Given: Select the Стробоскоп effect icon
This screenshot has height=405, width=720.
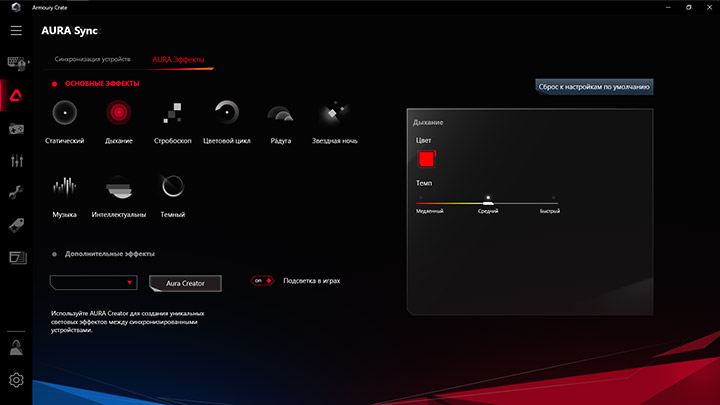Looking at the screenshot, I should 173,112.
